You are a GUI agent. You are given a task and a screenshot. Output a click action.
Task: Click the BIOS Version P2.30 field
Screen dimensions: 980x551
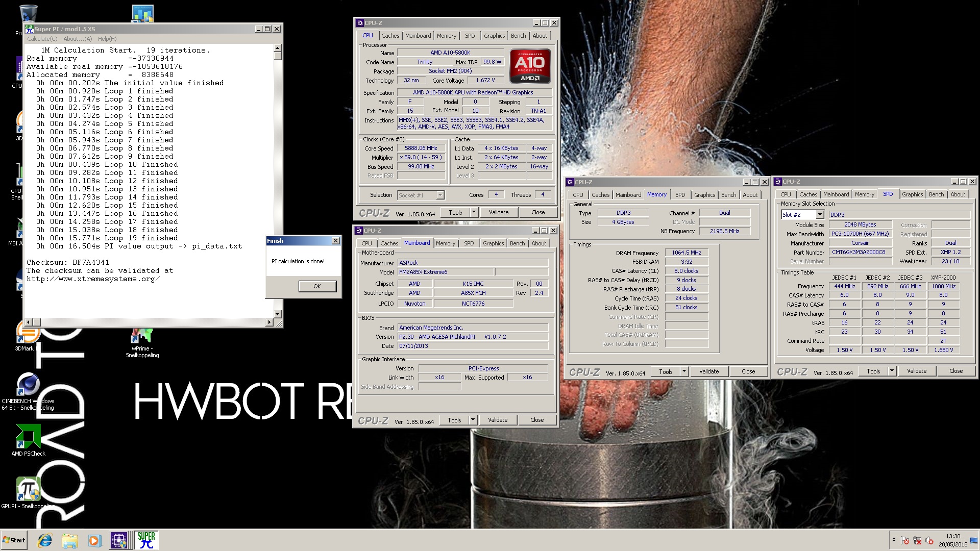click(x=473, y=337)
